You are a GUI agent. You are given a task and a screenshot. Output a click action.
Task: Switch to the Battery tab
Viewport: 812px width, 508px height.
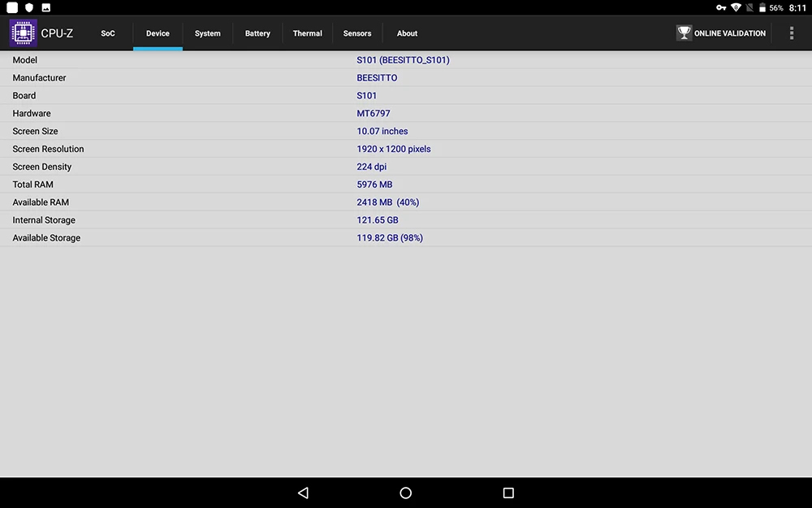point(257,33)
